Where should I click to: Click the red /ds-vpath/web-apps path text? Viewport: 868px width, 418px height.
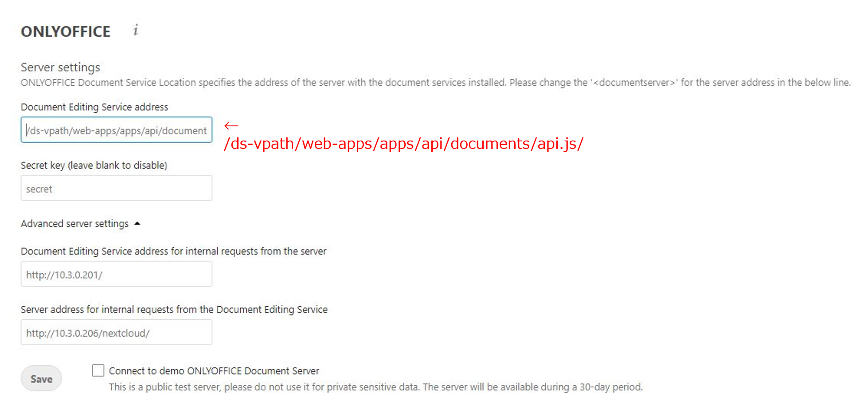tap(404, 143)
